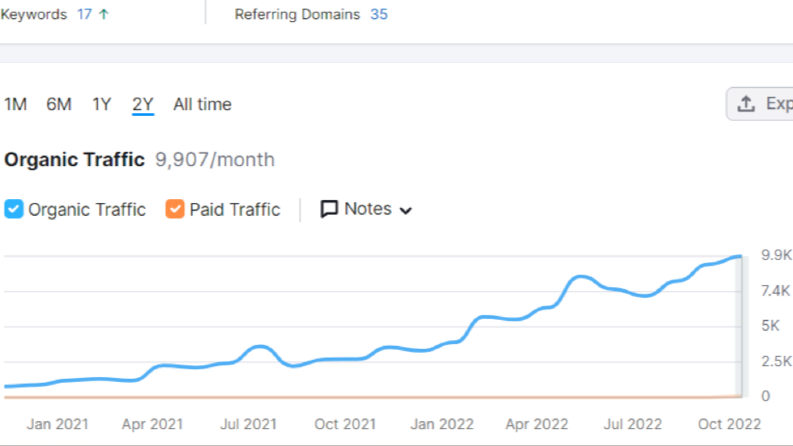793x446 pixels.
Task: Click the Referring Domains label
Action: [x=297, y=14]
